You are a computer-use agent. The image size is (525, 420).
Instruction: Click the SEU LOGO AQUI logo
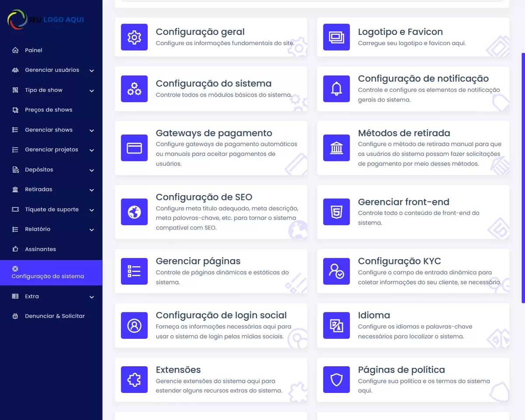(x=45, y=20)
